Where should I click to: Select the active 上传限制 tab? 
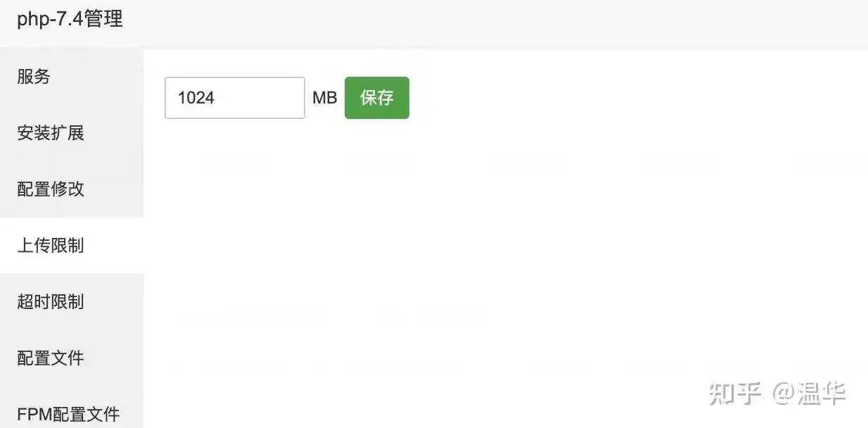tap(71, 246)
